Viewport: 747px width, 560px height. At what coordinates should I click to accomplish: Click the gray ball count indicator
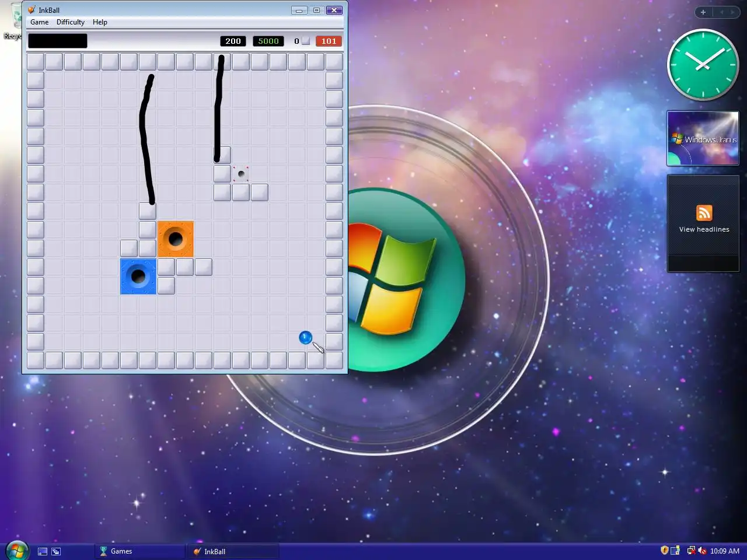point(302,41)
